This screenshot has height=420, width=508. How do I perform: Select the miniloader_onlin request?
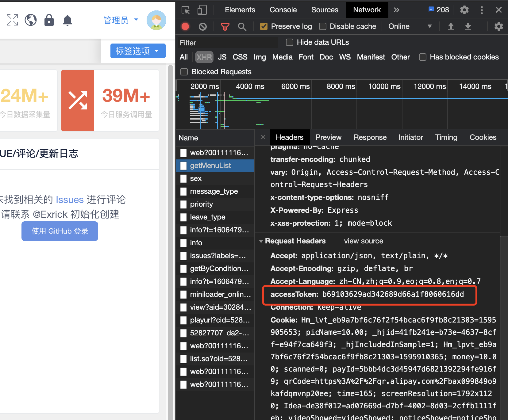(x=215, y=294)
